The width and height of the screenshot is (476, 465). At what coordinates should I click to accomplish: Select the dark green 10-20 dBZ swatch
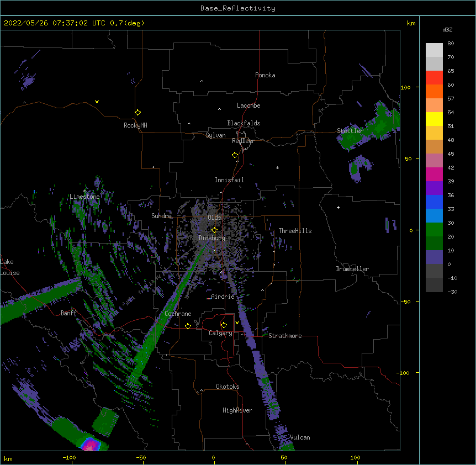(434, 244)
